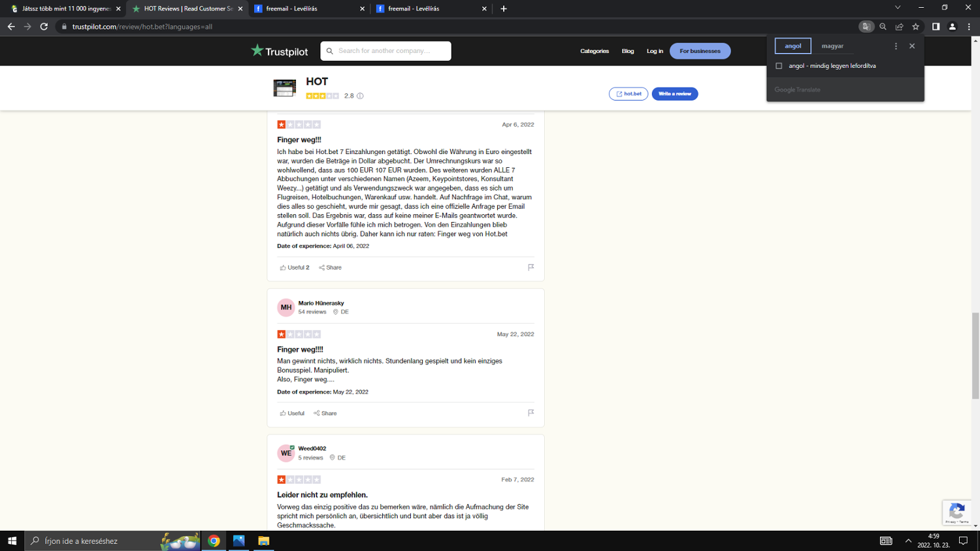Click the Write a review button

tap(675, 94)
